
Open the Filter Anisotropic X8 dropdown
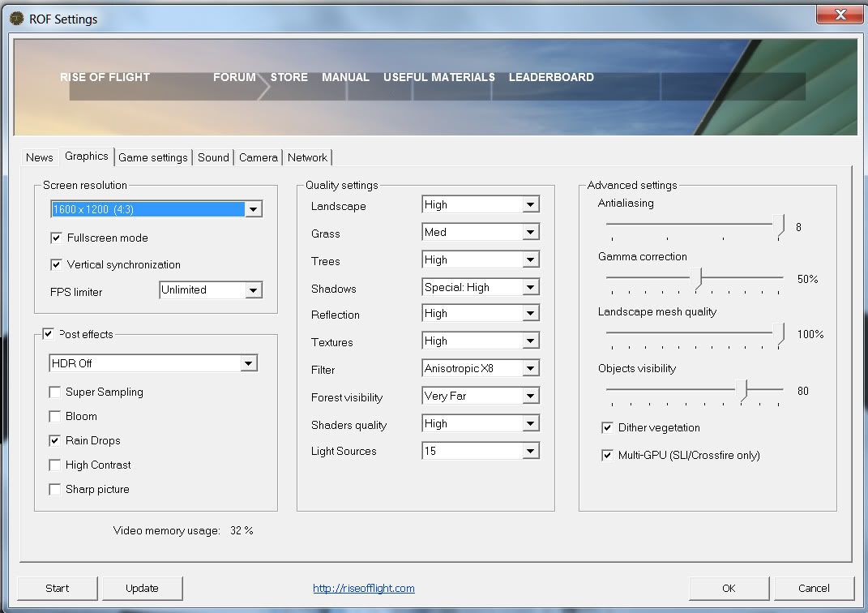click(481, 368)
